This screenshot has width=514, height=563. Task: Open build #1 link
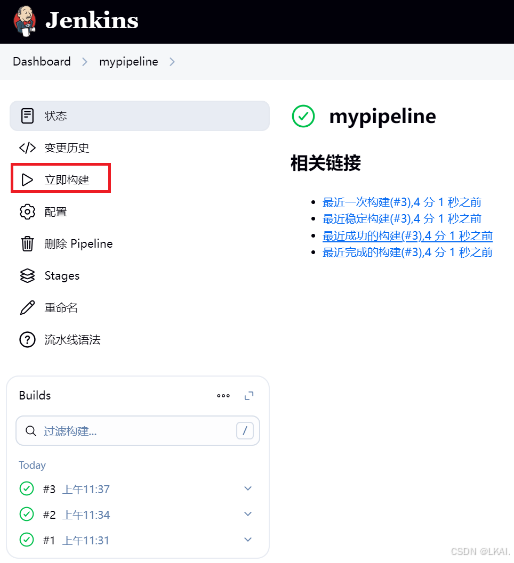pos(49,540)
